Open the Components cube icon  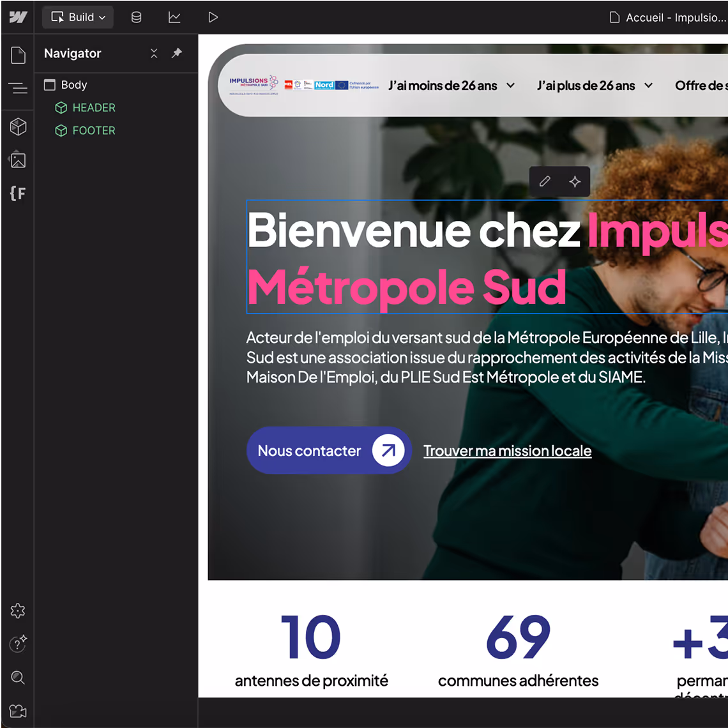click(18, 126)
